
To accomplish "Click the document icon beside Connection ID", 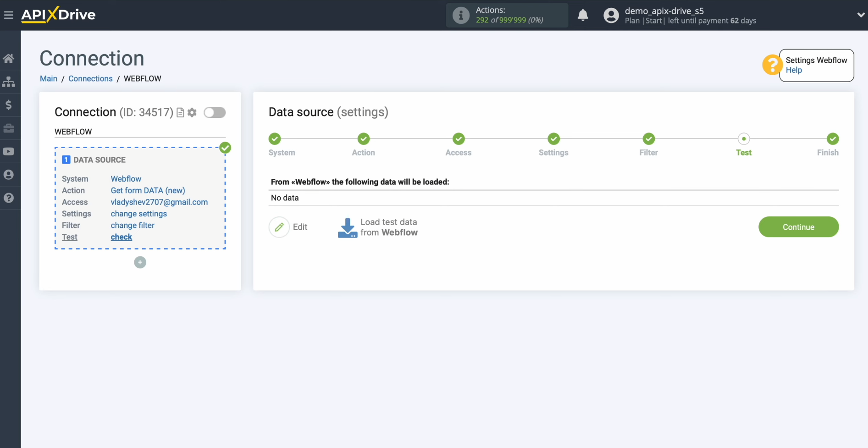I will tap(180, 112).
